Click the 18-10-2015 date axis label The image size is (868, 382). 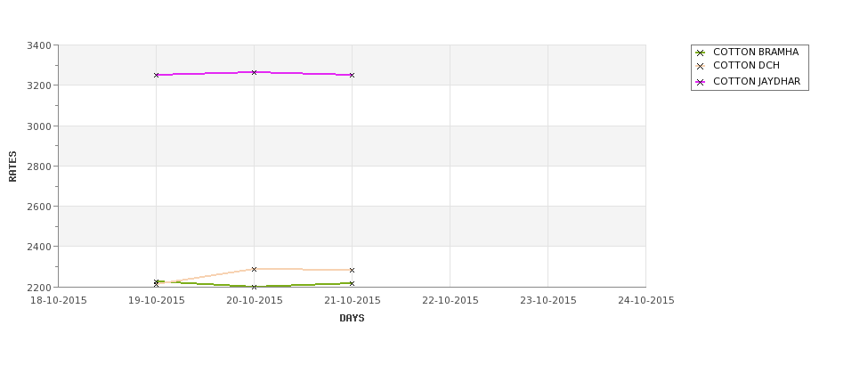[x=58, y=301]
